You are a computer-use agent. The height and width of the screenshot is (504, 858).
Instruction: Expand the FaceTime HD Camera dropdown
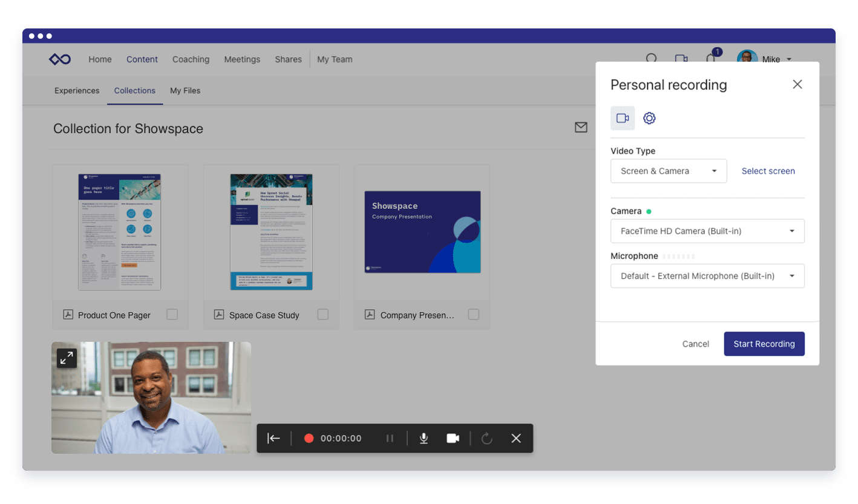click(707, 231)
